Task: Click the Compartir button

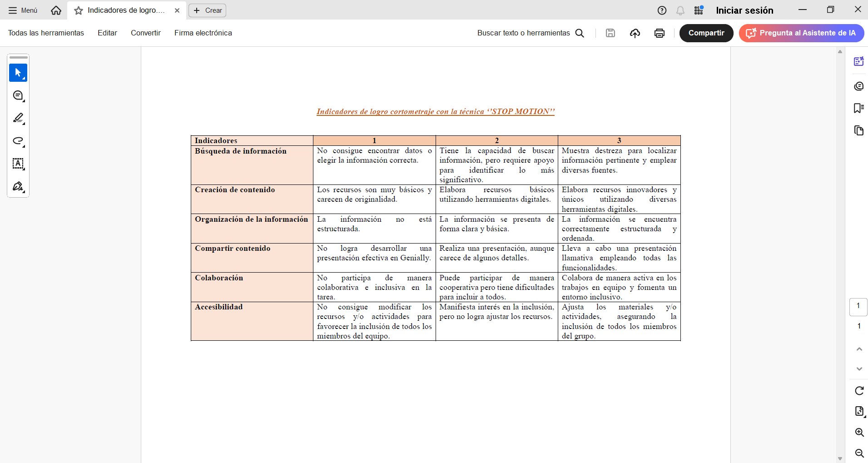Action: pyautogui.click(x=706, y=33)
